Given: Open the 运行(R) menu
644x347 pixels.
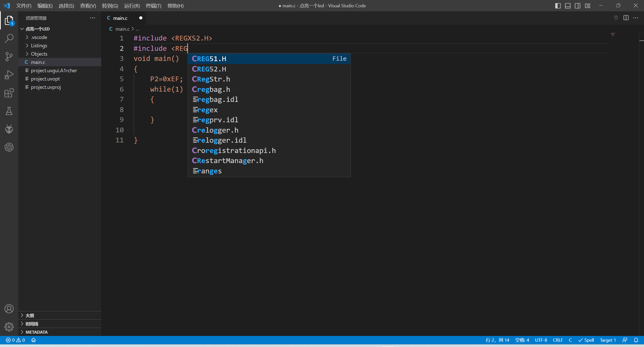Looking at the screenshot, I should point(132,6).
